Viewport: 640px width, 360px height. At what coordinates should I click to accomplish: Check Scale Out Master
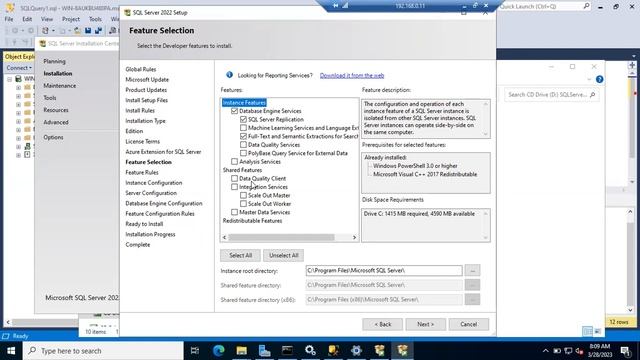click(243, 195)
